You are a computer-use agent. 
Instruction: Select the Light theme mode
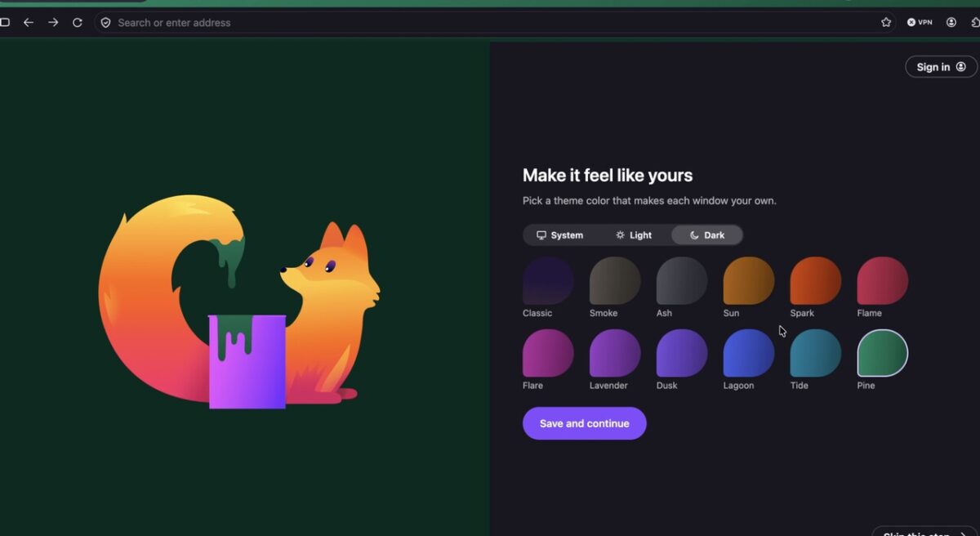[634, 235]
